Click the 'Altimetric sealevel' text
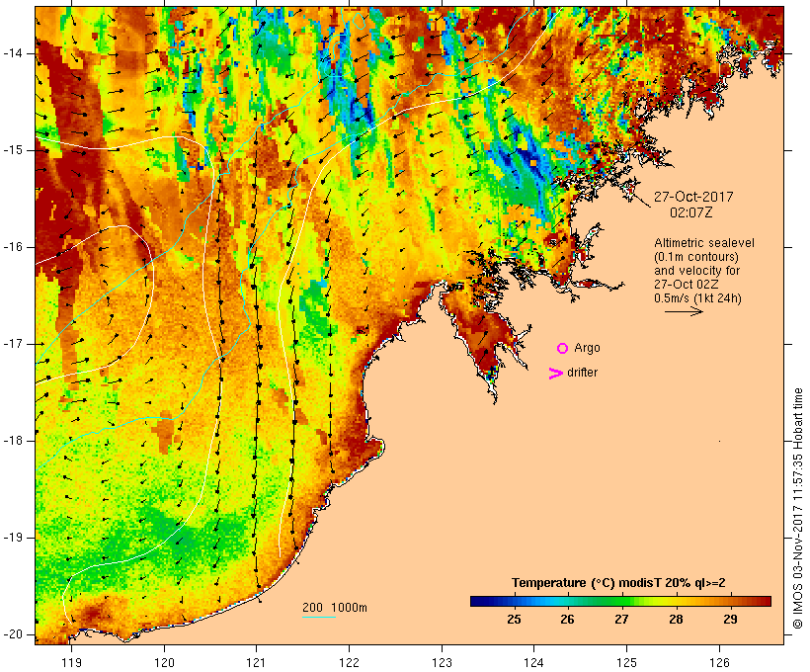The image size is (810, 672). [704, 243]
